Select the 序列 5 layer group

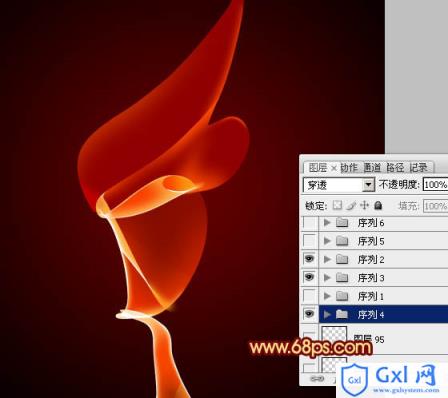tap(384, 241)
